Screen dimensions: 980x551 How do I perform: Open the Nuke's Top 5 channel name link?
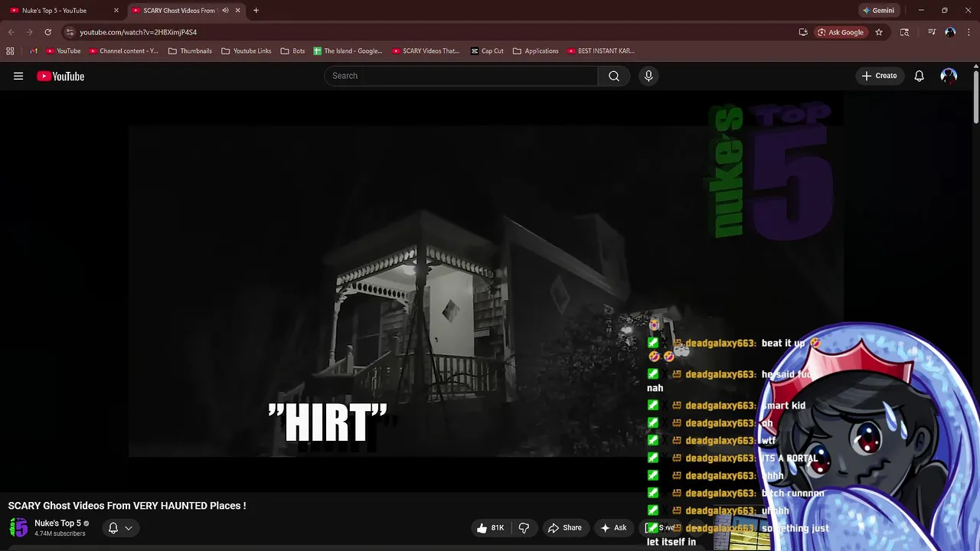[57, 523]
